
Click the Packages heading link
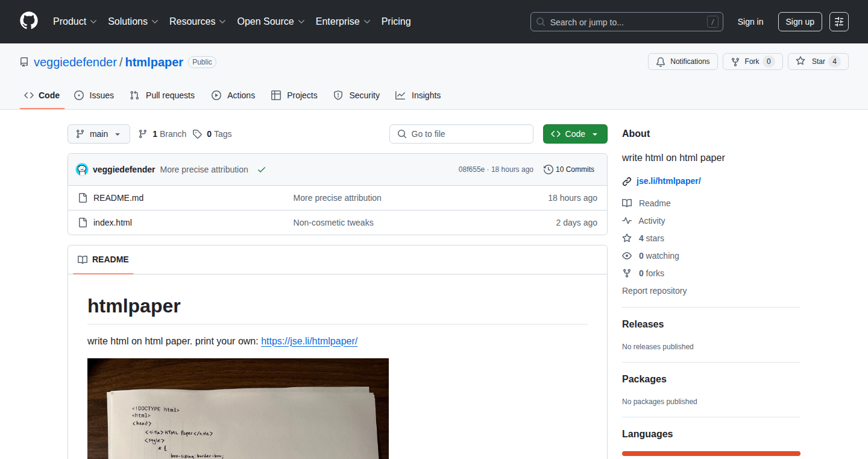pos(644,379)
